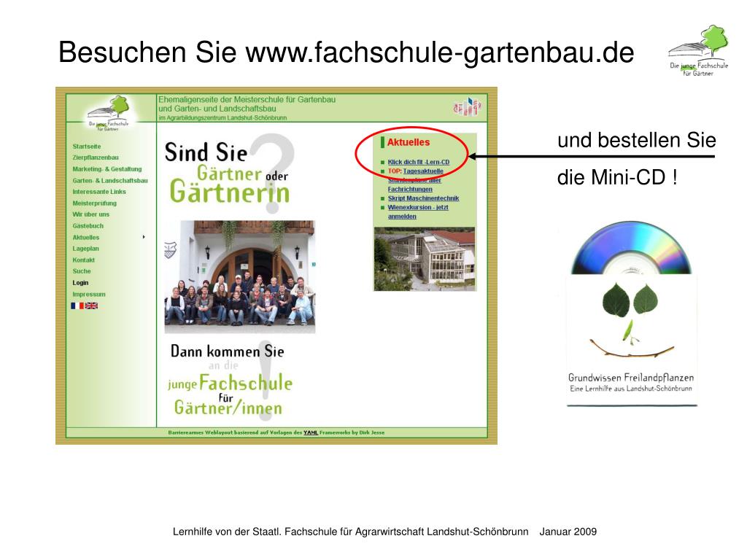
Task: Click the slide title 'Besuchen Sie www.fachschule-gartenbau.de'
Action: coord(347,52)
